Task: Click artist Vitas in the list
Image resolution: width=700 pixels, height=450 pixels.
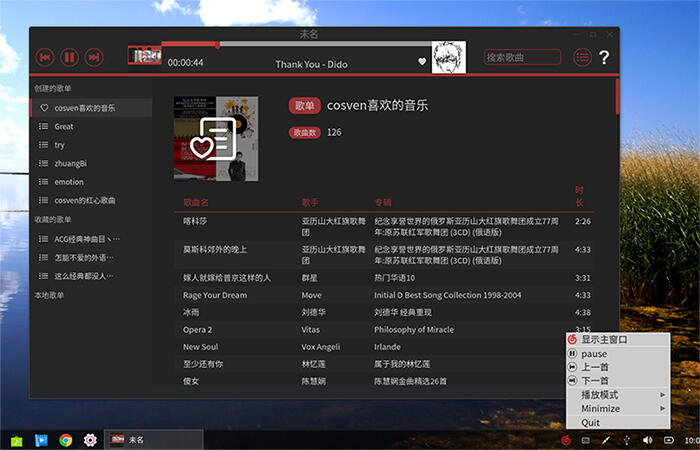Action: [x=311, y=330]
